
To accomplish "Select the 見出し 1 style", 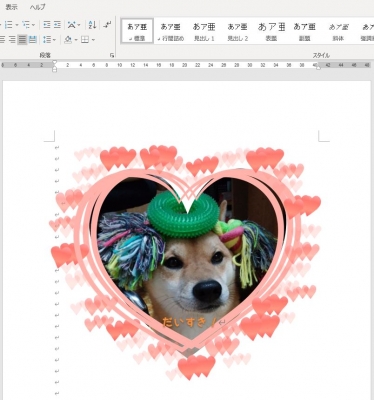I will 204,31.
